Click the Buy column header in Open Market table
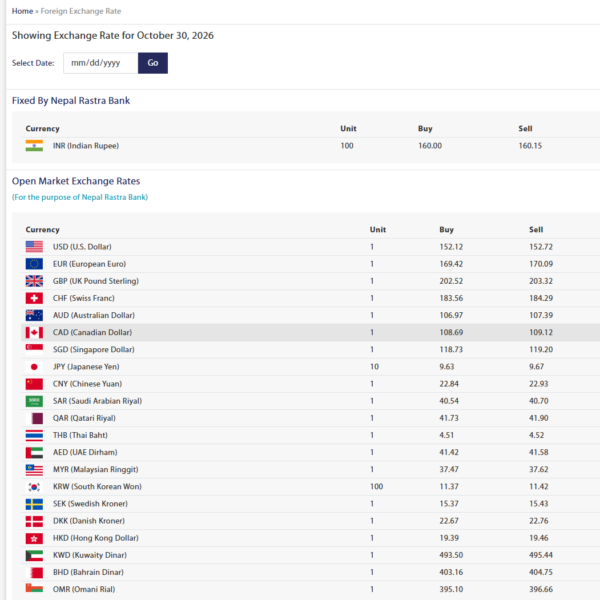The width and height of the screenshot is (600, 600). point(446,230)
